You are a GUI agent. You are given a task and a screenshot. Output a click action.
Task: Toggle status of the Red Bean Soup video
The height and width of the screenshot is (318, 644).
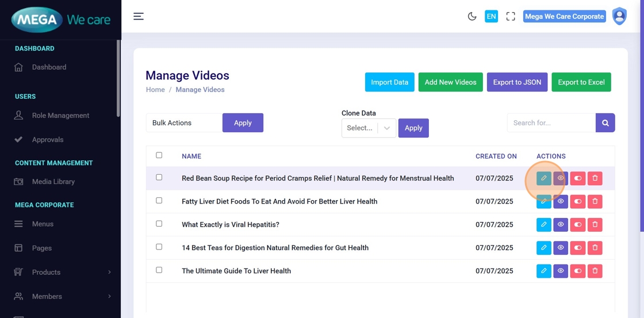point(578,178)
